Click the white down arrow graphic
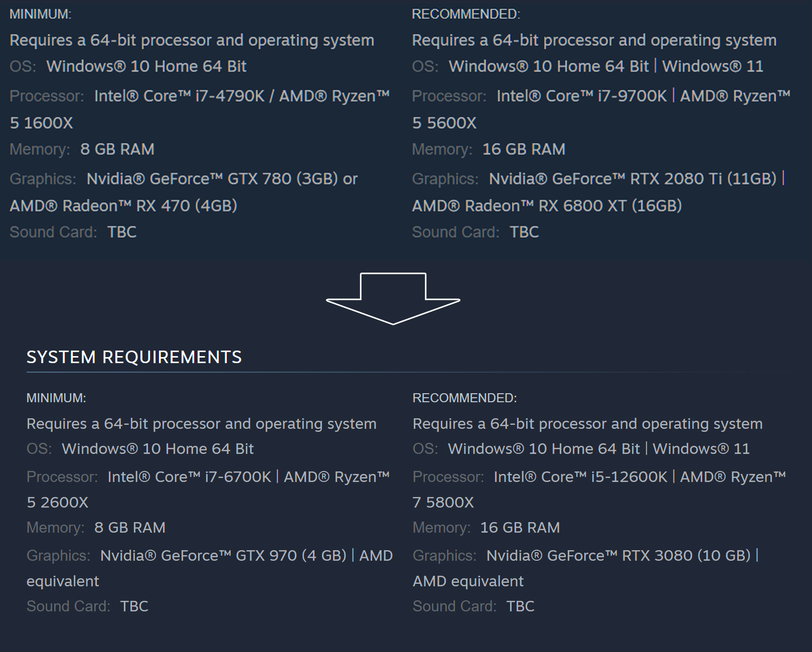The height and width of the screenshot is (652, 812). click(393, 298)
